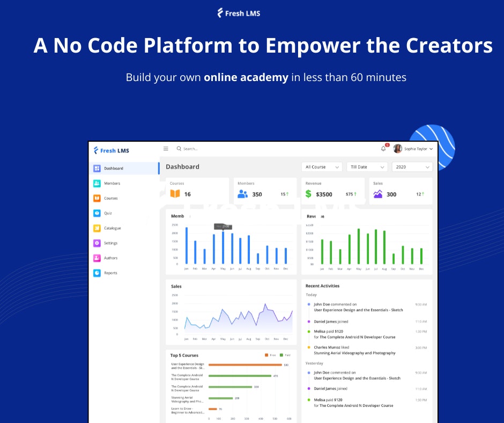Click the Catalogue sidebar icon
Image resolution: width=504 pixels, height=423 pixels.
pyautogui.click(x=97, y=228)
